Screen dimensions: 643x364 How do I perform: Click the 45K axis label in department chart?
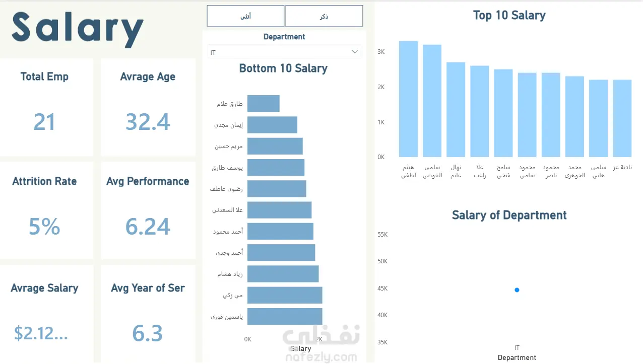pos(382,288)
